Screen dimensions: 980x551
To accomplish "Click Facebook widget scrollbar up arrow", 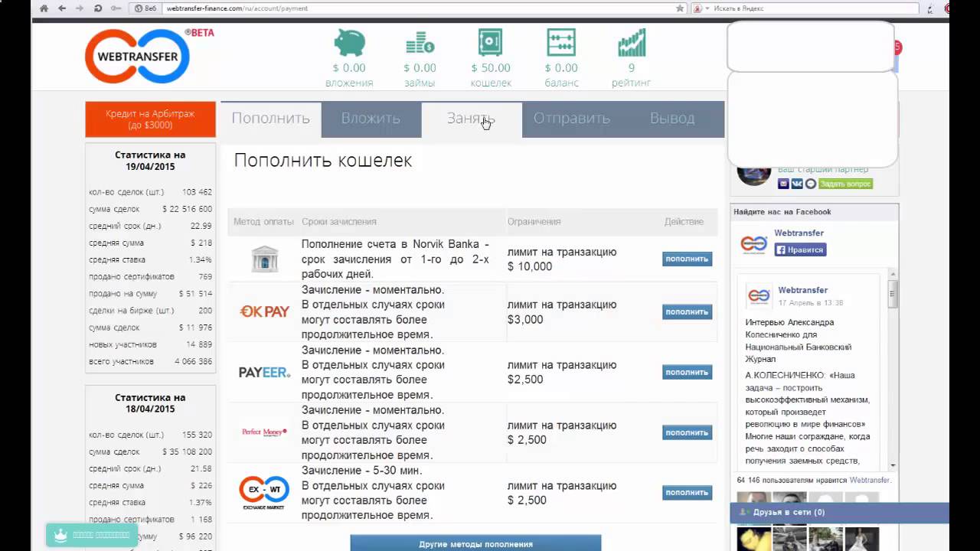I will pyautogui.click(x=893, y=273).
